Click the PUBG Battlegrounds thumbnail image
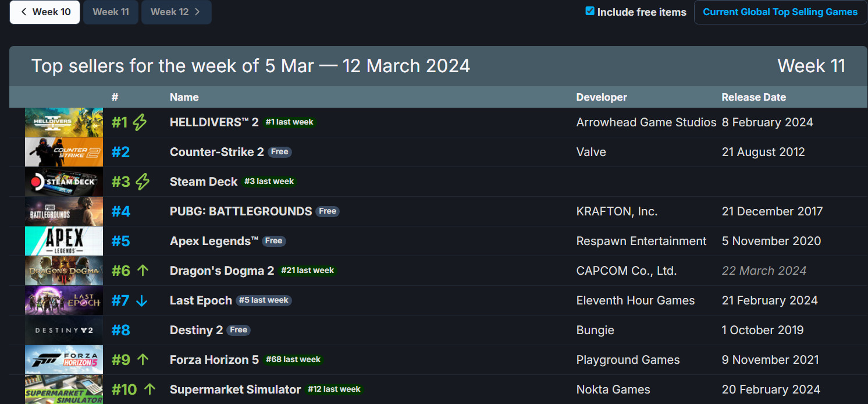868x404 pixels. tap(64, 211)
